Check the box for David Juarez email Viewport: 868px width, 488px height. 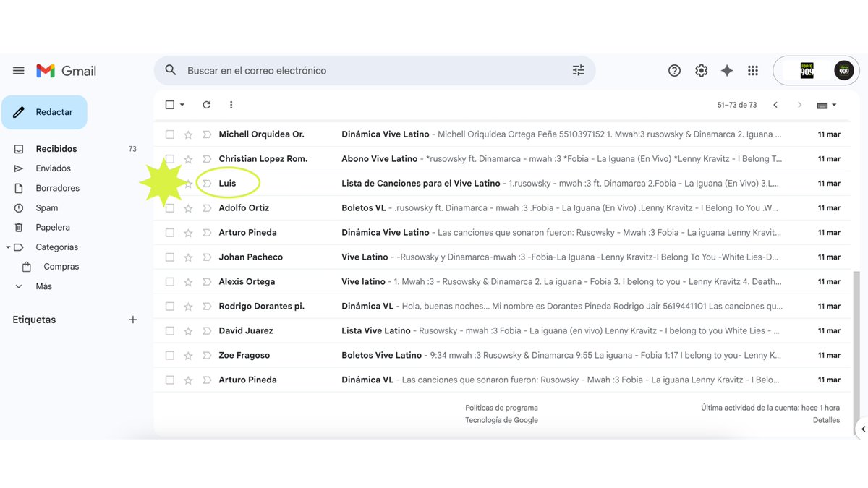(x=170, y=331)
